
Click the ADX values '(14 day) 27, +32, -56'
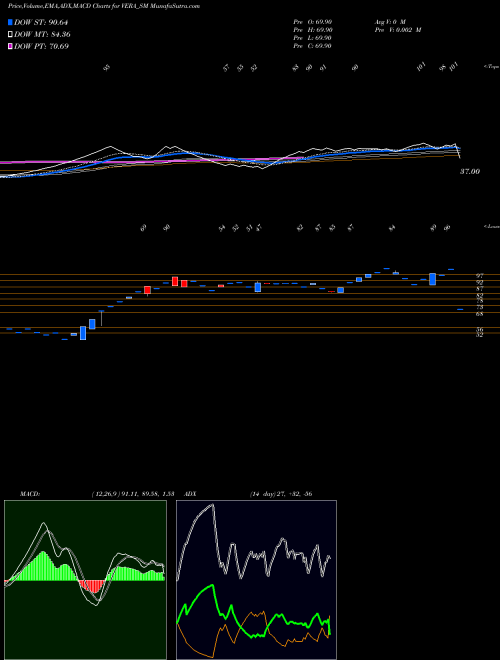point(281,494)
